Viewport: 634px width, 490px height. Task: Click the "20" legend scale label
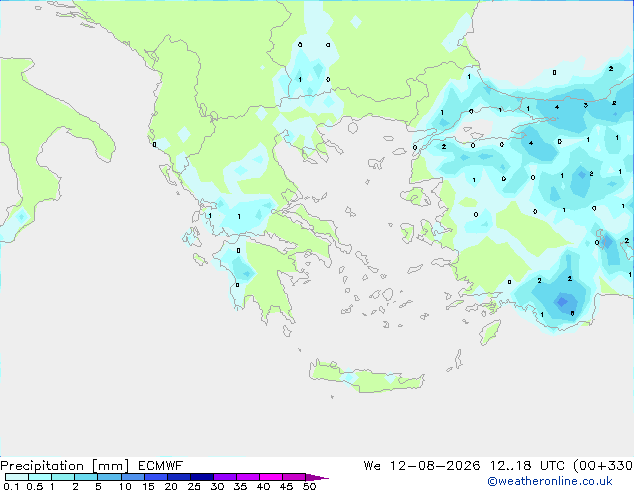point(171,486)
